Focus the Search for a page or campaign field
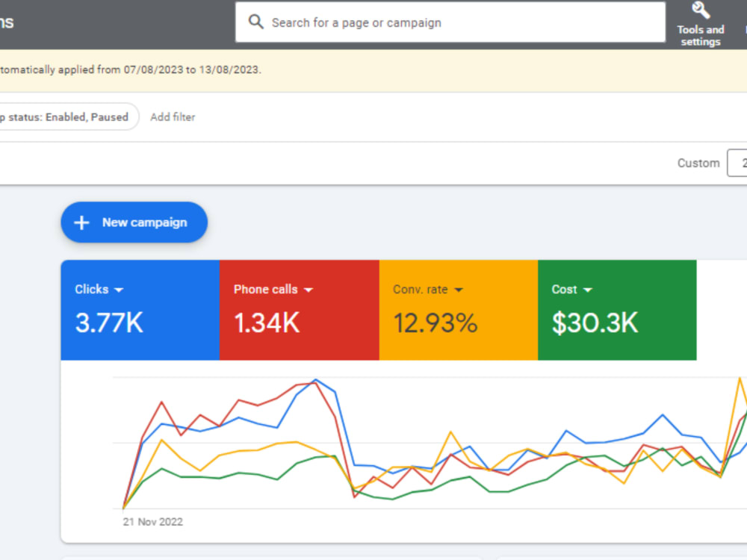 [x=450, y=22]
